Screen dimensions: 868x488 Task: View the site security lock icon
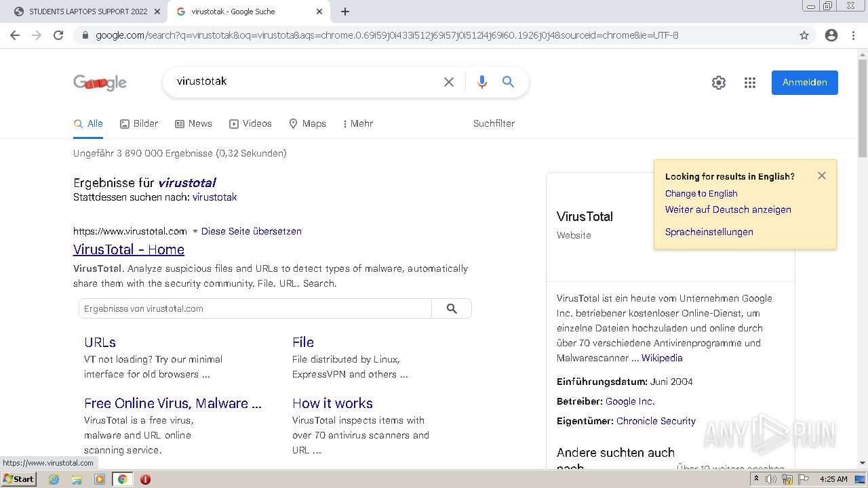coord(85,35)
